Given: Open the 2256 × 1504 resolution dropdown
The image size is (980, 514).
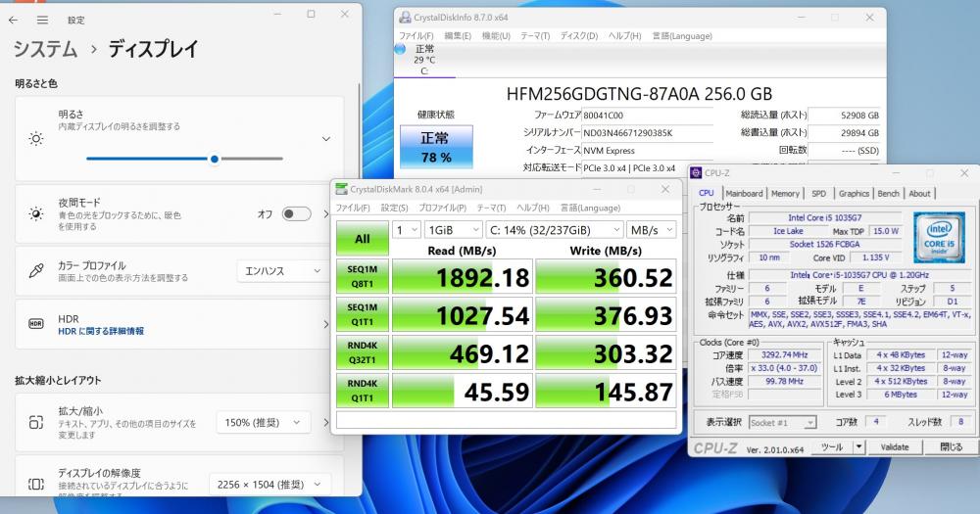Looking at the screenshot, I should pos(269,484).
